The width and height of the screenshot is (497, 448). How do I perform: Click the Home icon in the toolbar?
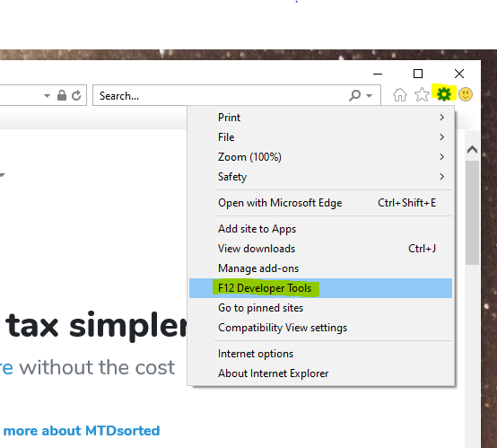click(400, 94)
